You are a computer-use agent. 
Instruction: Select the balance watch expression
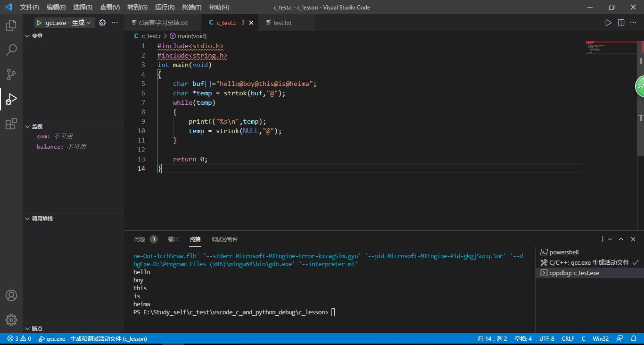point(73,146)
